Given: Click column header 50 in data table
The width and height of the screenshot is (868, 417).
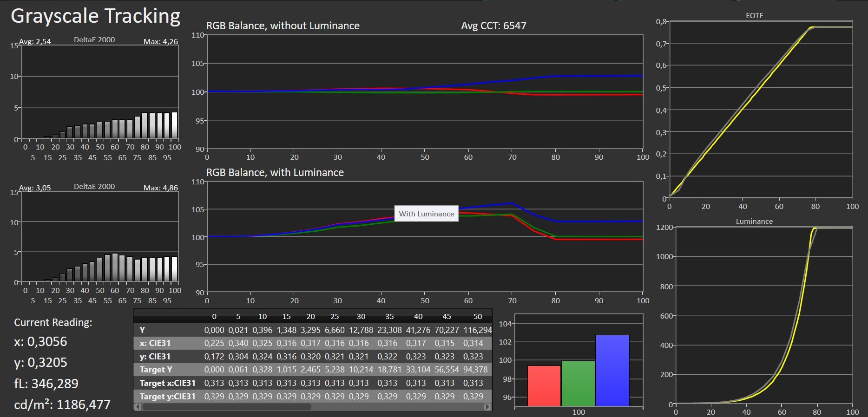Looking at the screenshot, I should 477,317.
